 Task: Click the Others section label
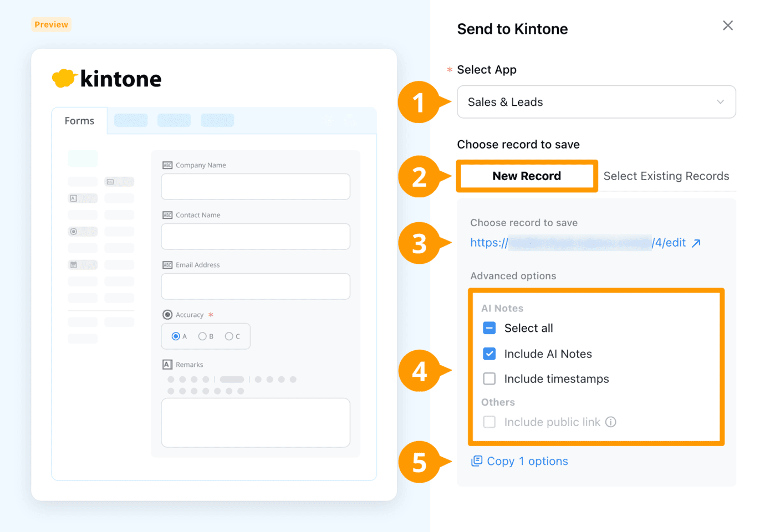click(498, 402)
